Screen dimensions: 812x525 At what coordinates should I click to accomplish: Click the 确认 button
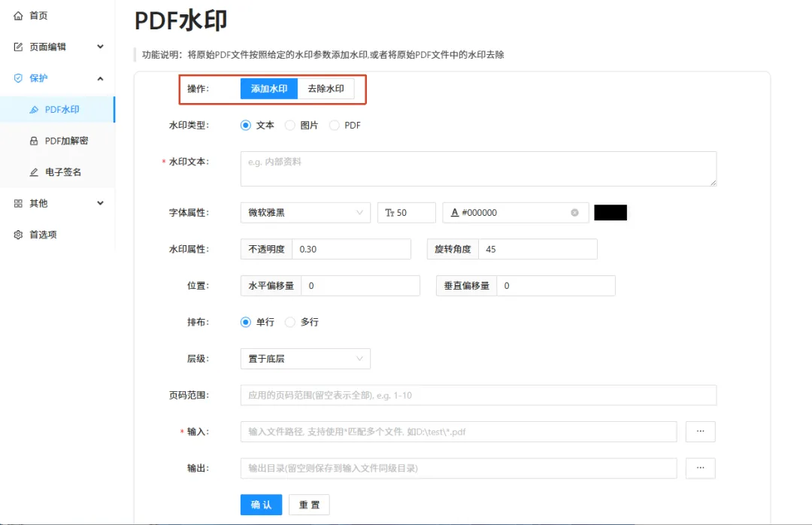coord(261,505)
